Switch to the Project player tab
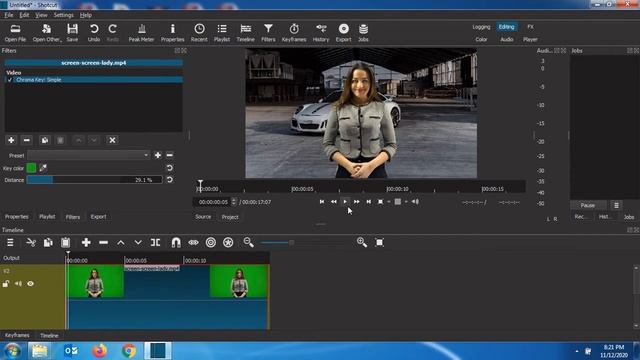The image size is (640, 360). pos(230,217)
